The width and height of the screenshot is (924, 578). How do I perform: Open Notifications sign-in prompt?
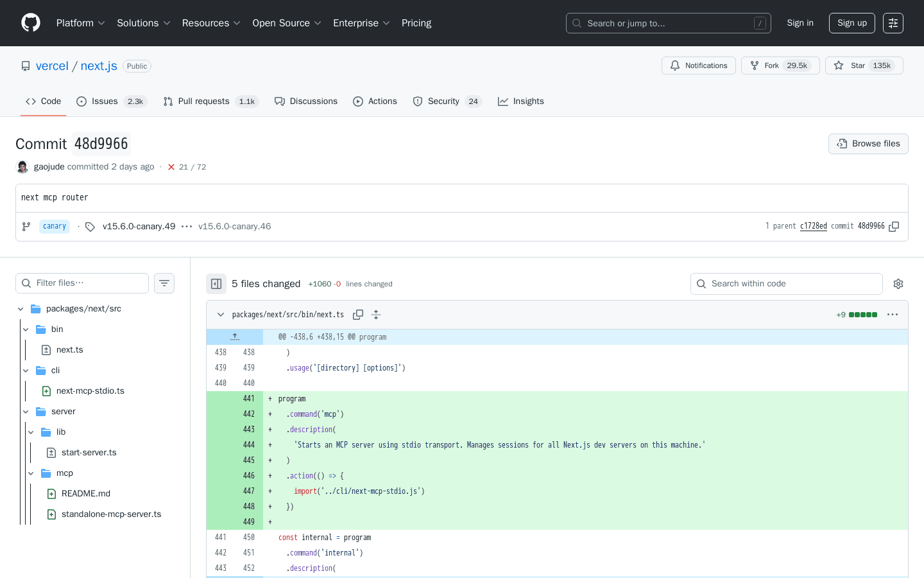click(x=699, y=66)
